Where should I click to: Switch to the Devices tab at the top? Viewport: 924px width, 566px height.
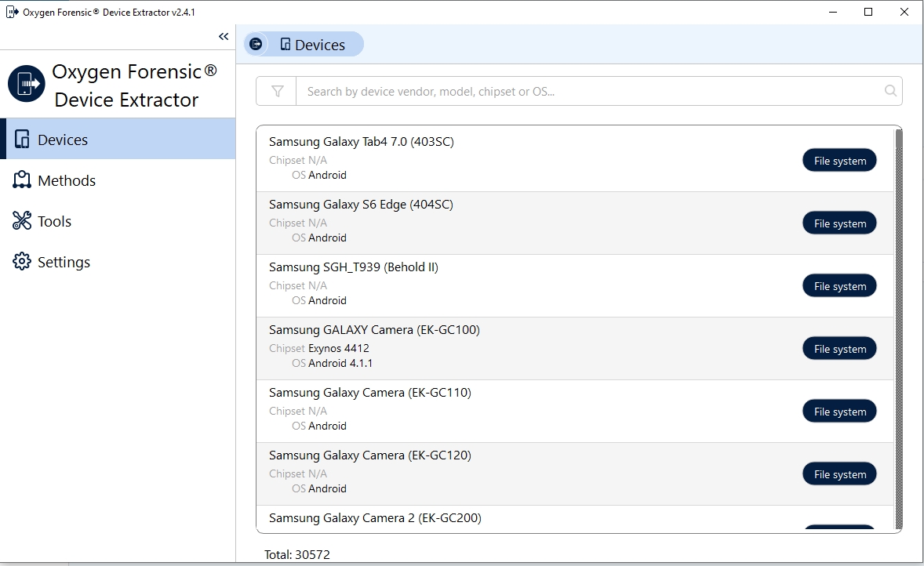[x=314, y=44]
